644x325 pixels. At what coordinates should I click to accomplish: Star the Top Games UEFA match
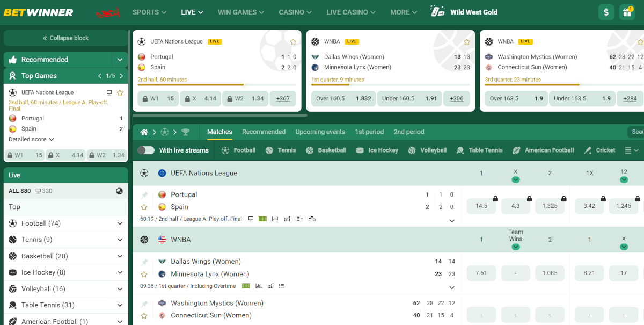click(120, 92)
